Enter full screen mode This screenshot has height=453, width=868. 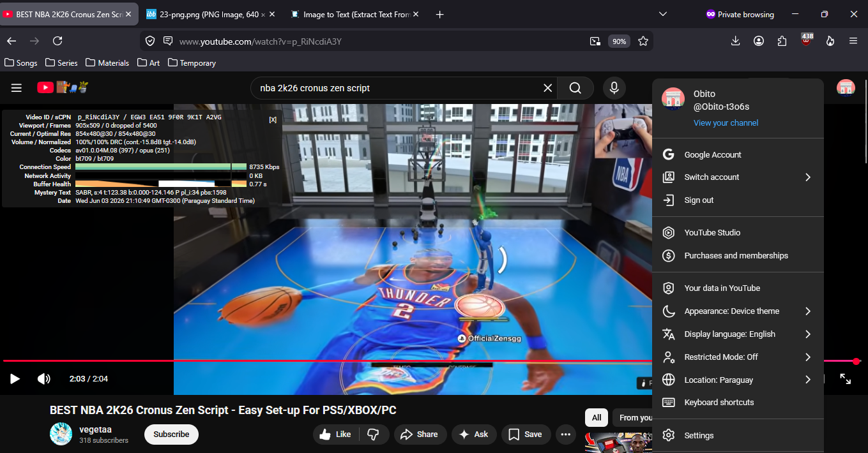tap(845, 379)
